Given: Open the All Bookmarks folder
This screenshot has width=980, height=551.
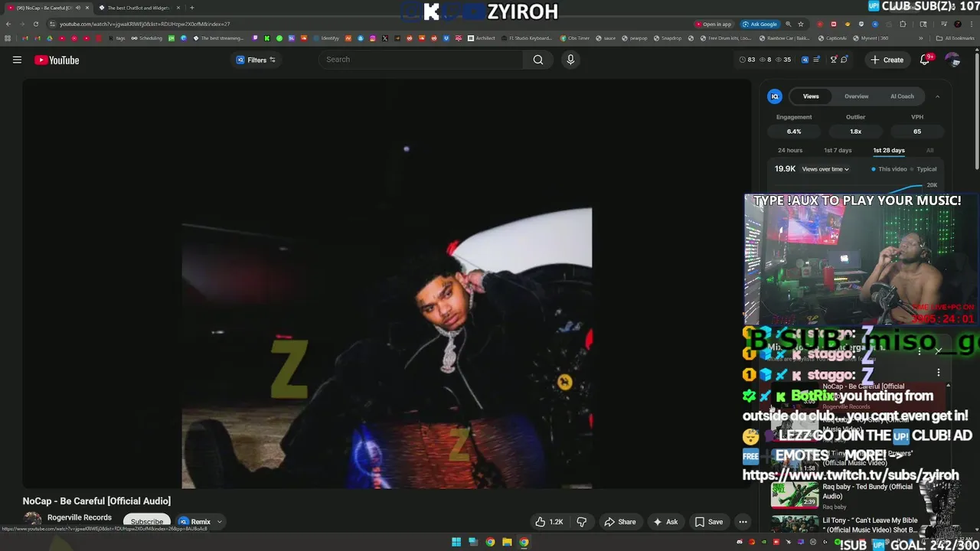Looking at the screenshot, I should pyautogui.click(x=955, y=38).
